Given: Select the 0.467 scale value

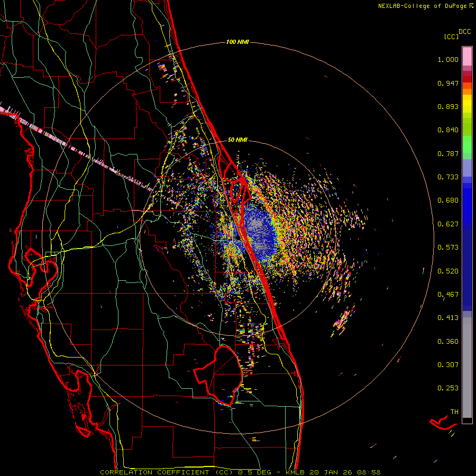Looking at the screenshot, I should [448, 295].
